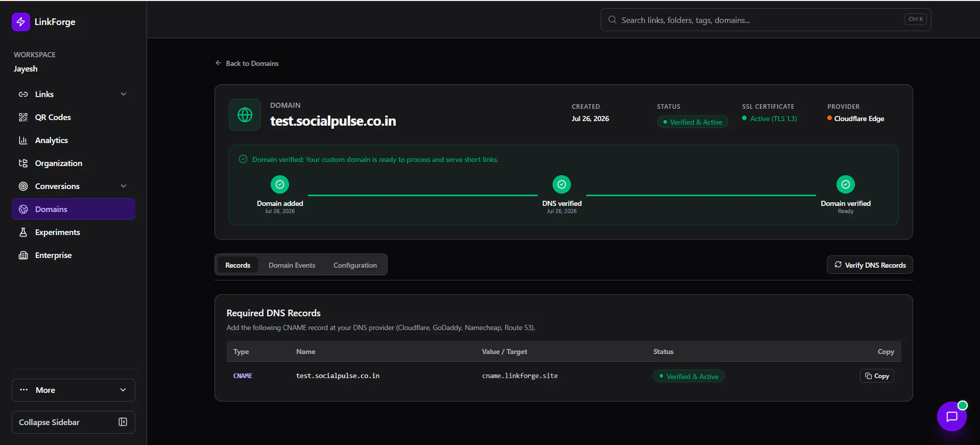This screenshot has width=980, height=445.
Task: Click the More button in sidebar
Action: (74, 390)
